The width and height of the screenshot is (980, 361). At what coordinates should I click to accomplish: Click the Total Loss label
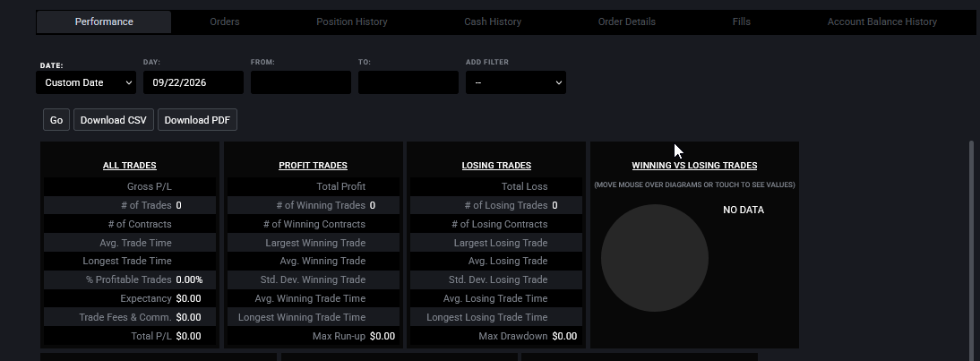[x=524, y=186]
